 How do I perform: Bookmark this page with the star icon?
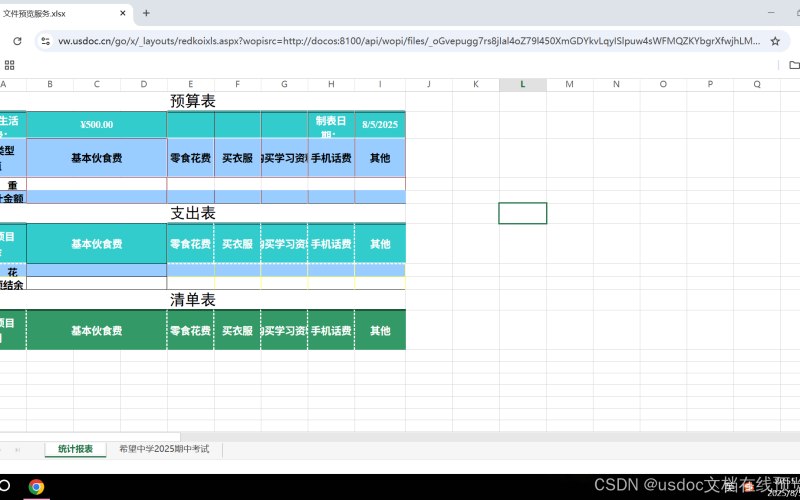[775, 41]
